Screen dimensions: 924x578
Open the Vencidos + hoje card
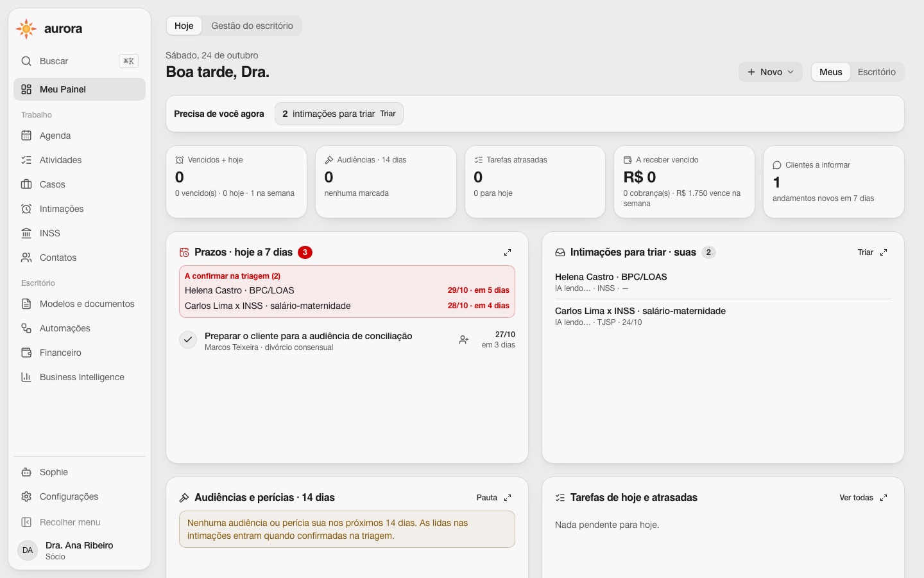pyautogui.click(x=236, y=182)
